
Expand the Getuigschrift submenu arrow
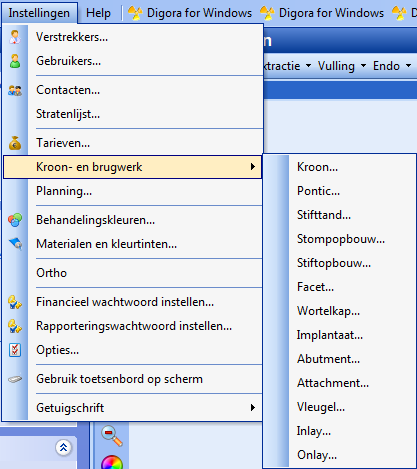tap(253, 407)
